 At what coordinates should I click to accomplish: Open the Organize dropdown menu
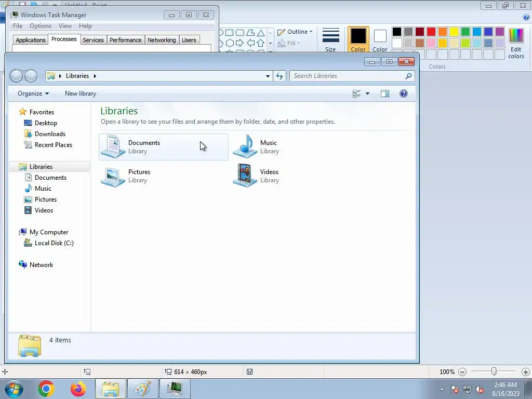33,94
